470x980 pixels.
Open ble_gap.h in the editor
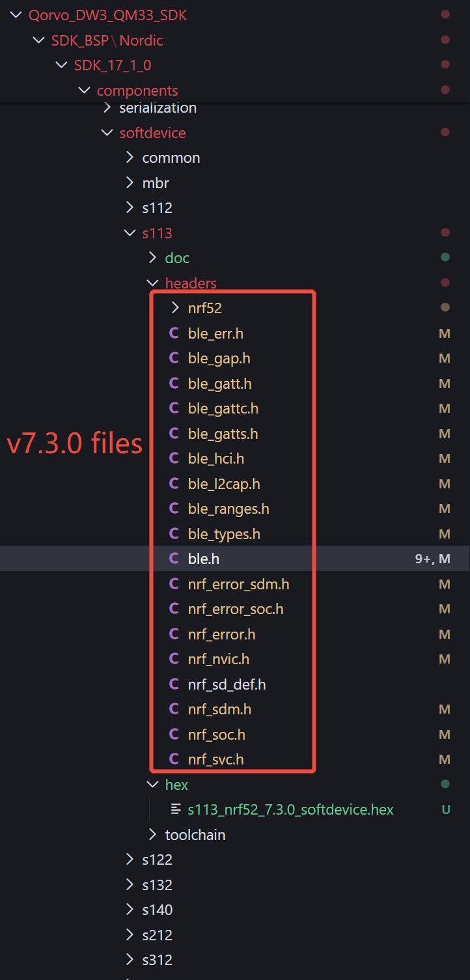[219, 358]
